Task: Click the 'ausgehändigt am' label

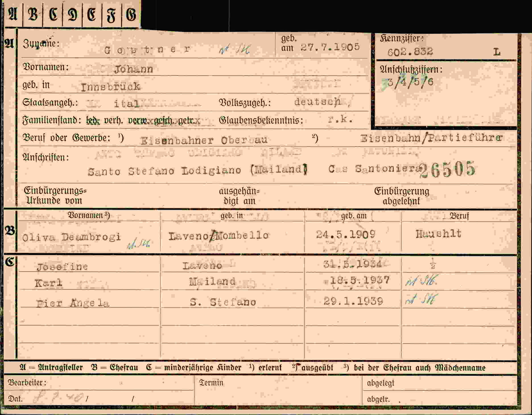Action: [239, 196]
